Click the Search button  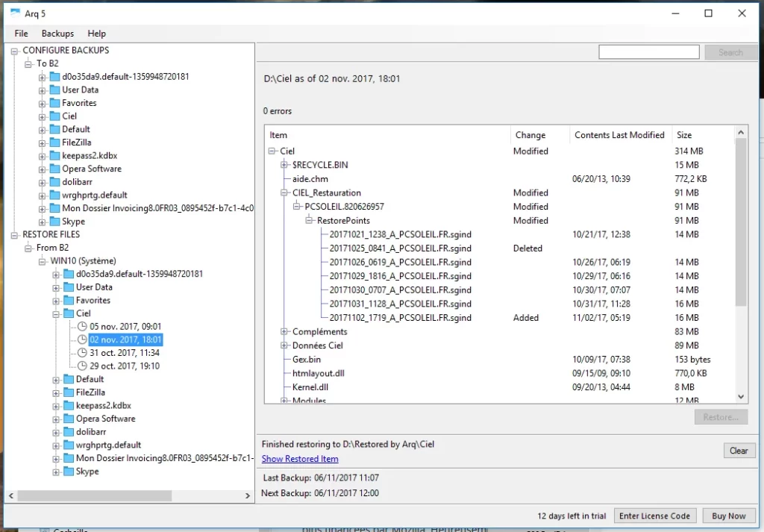pos(730,52)
